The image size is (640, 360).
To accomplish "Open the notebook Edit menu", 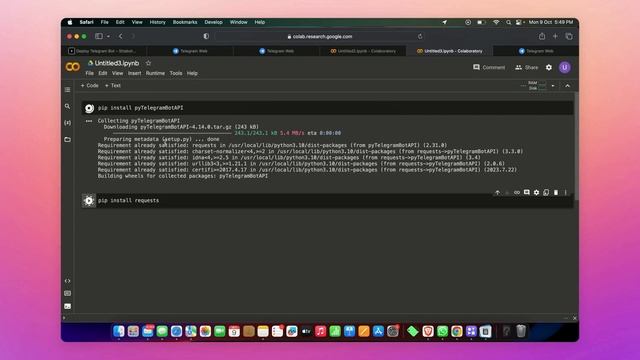I will click(103, 73).
